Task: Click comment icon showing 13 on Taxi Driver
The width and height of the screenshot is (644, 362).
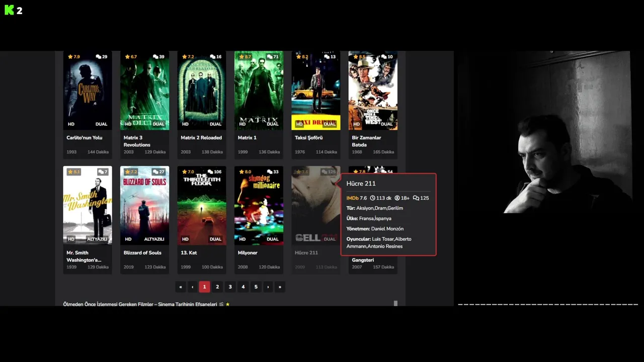Action: point(330,57)
